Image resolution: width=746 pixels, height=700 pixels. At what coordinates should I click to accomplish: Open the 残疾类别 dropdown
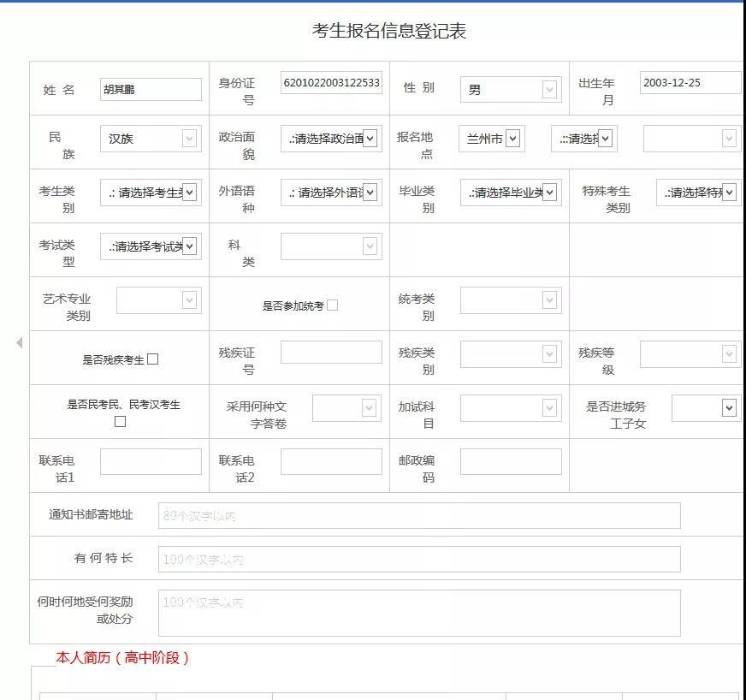tap(511, 354)
